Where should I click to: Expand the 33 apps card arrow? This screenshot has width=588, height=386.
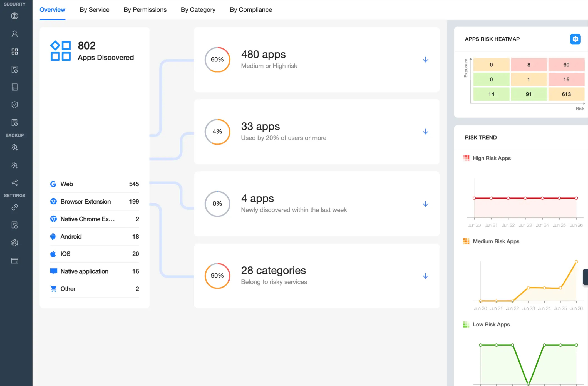pos(425,132)
